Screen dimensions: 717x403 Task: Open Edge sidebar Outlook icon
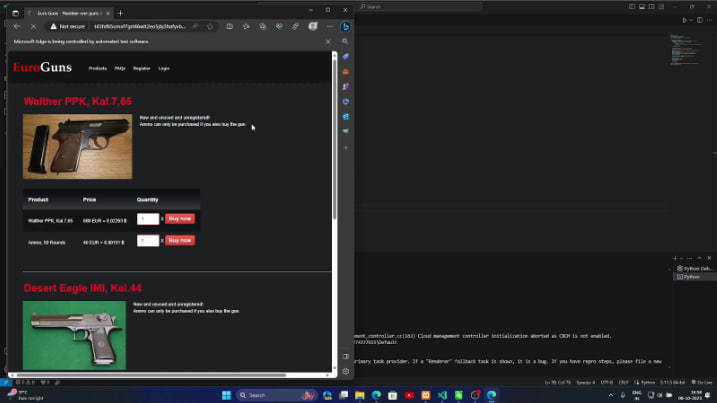coord(346,117)
